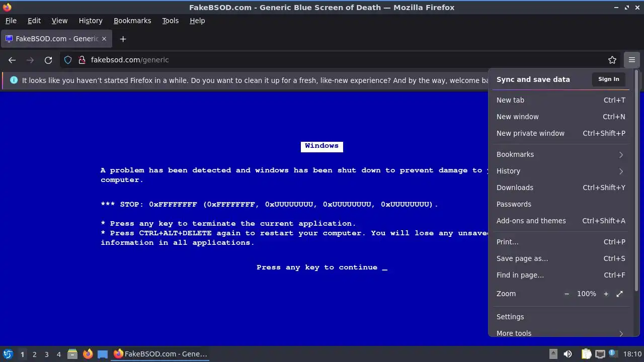This screenshot has width=644, height=362.
Task: Close the hamburger application menu button
Action: [x=631, y=60]
